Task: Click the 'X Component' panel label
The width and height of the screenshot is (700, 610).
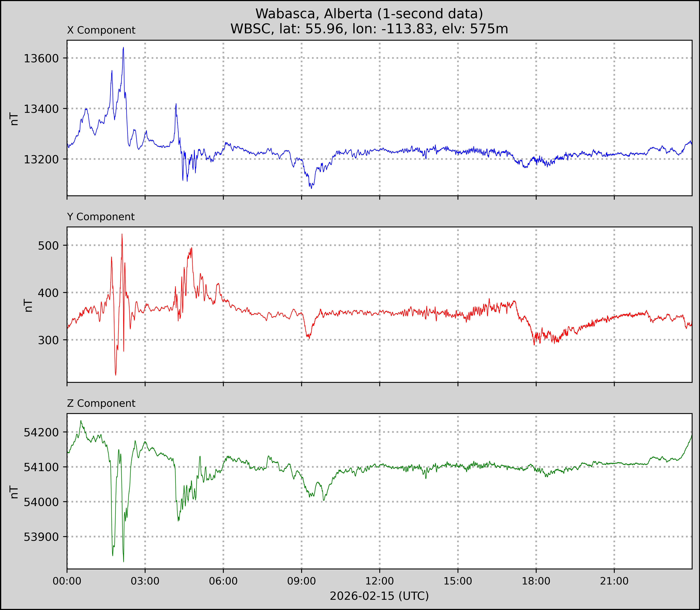Action: click(x=101, y=30)
